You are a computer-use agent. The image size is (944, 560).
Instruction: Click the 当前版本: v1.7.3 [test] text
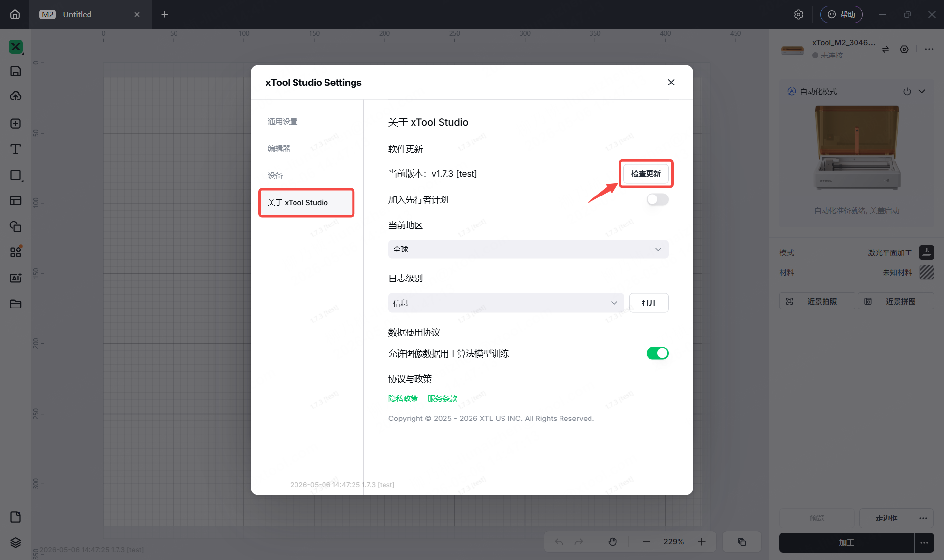(433, 174)
